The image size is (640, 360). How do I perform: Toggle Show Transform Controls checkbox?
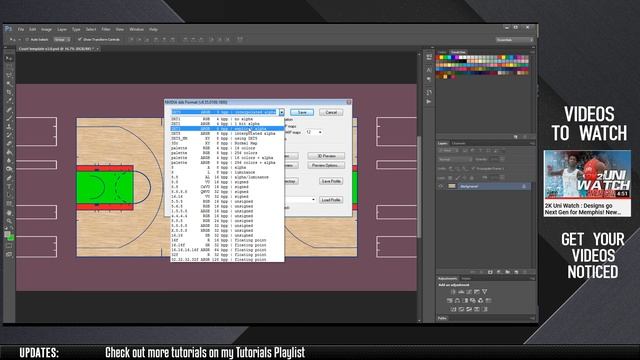(x=80, y=40)
